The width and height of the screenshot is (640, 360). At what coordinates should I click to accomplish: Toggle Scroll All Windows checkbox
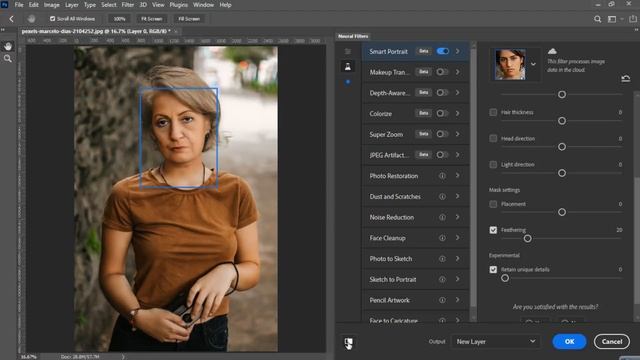click(52, 19)
